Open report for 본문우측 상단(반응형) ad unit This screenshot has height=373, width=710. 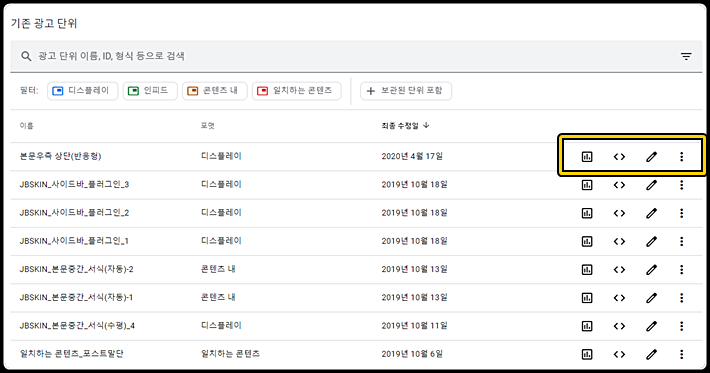tap(587, 157)
